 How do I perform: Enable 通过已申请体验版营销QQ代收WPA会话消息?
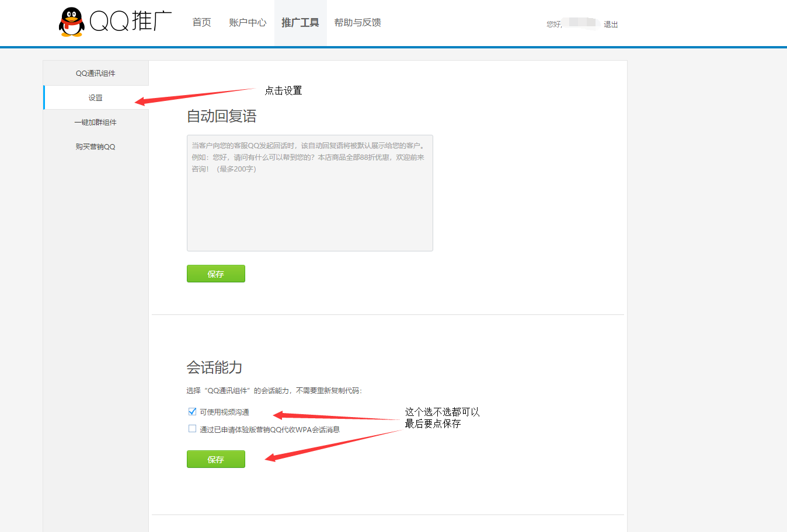point(192,429)
